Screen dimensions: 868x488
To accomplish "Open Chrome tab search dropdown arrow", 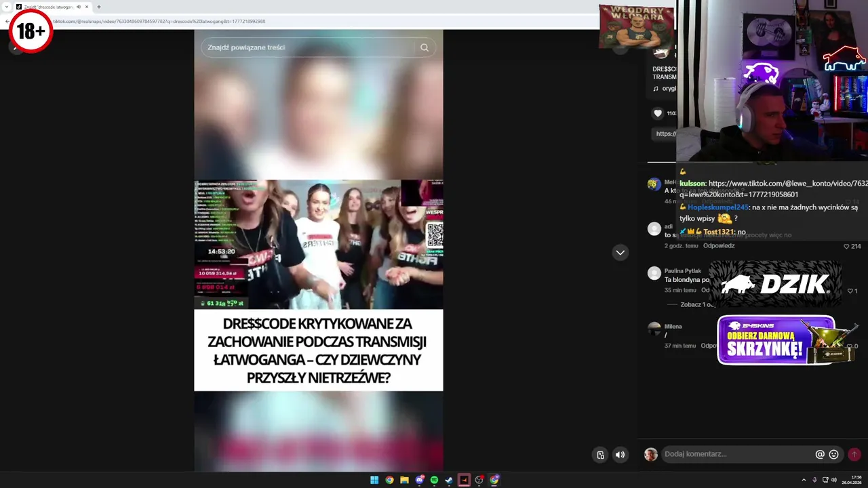I will coord(7,7).
